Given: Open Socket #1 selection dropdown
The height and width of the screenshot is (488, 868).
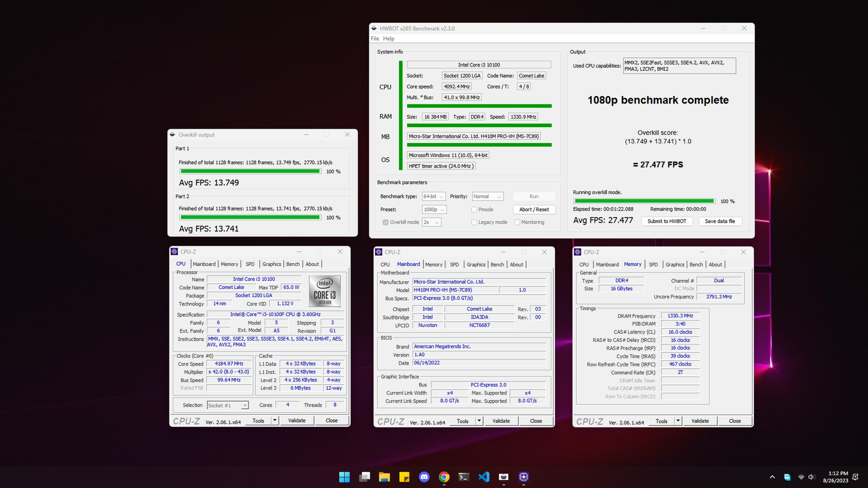Looking at the screenshot, I should tap(228, 405).
